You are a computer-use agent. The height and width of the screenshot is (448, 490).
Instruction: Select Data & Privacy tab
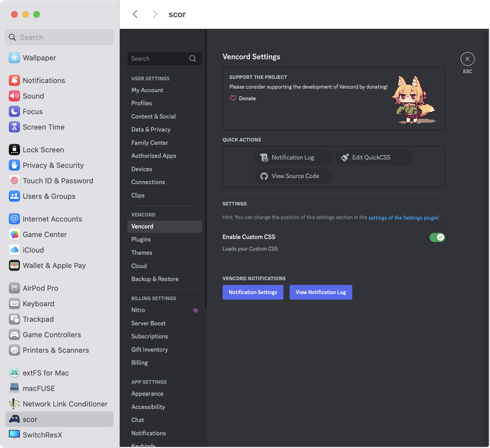[x=165, y=130]
